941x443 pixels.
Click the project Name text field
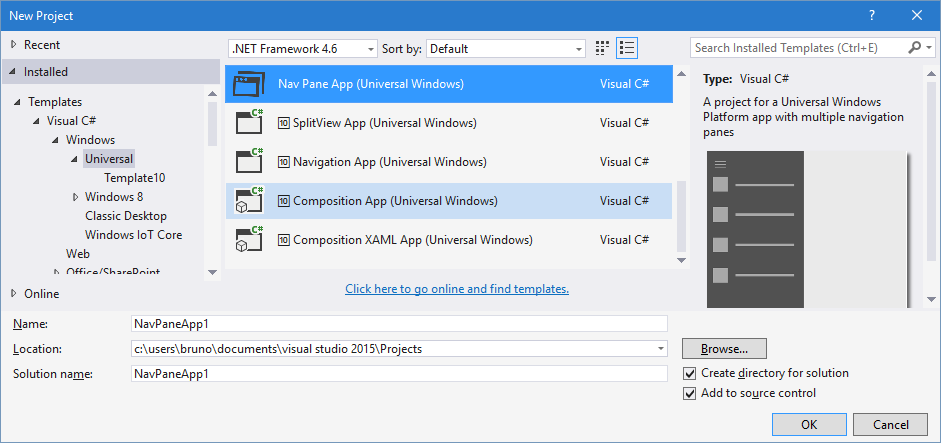pos(399,323)
